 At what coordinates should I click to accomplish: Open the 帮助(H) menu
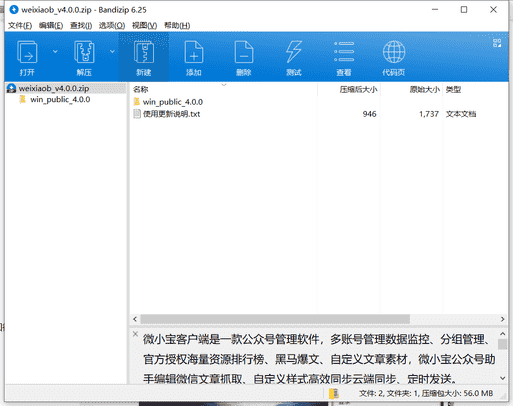point(177,26)
